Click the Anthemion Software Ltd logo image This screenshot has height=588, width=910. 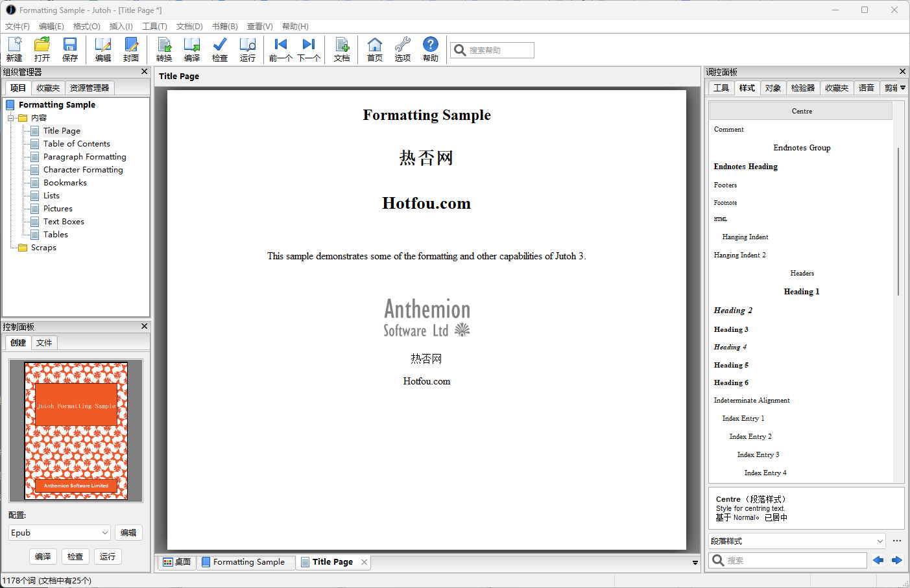pyautogui.click(x=427, y=318)
